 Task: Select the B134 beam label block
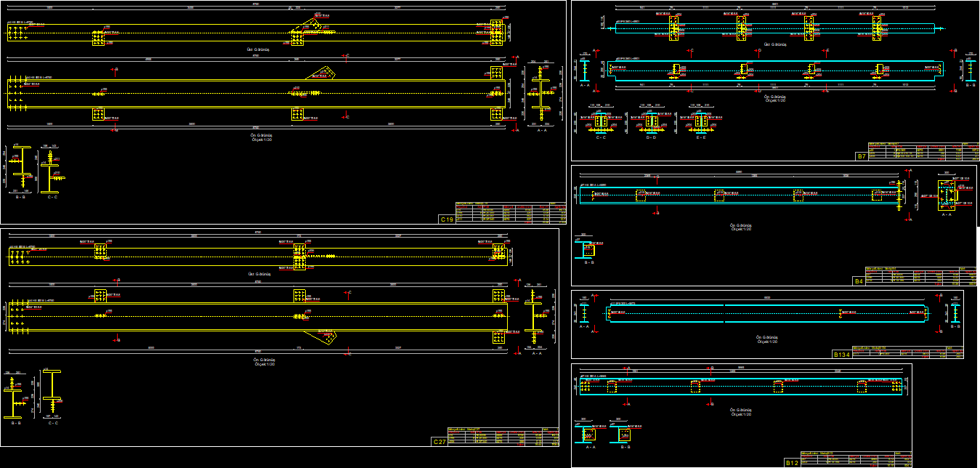click(843, 355)
